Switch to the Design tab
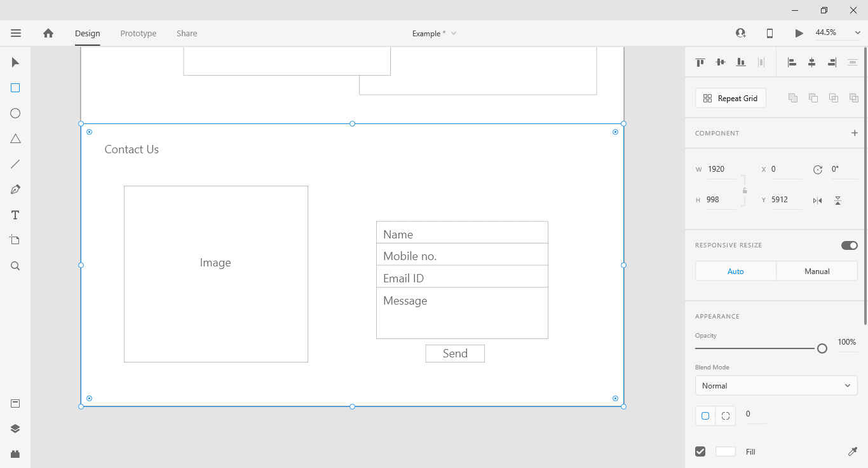Viewport: 868px width, 468px height. [88, 33]
